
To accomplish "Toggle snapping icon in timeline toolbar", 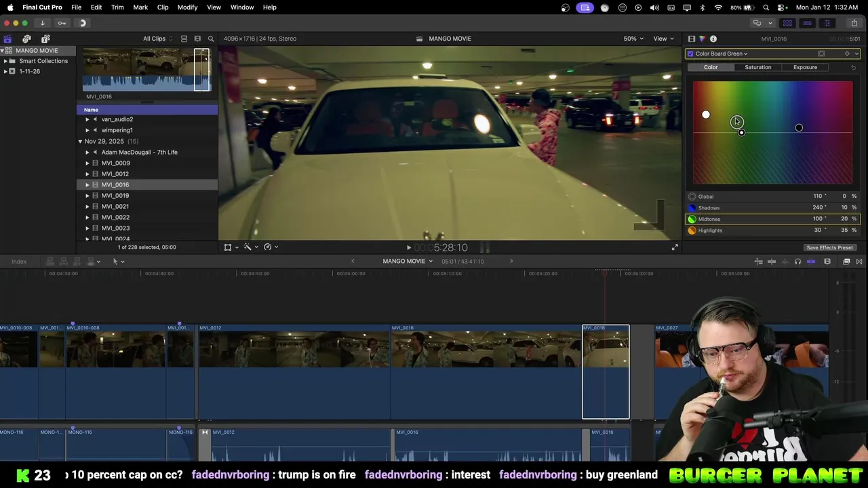I will click(x=811, y=262).
